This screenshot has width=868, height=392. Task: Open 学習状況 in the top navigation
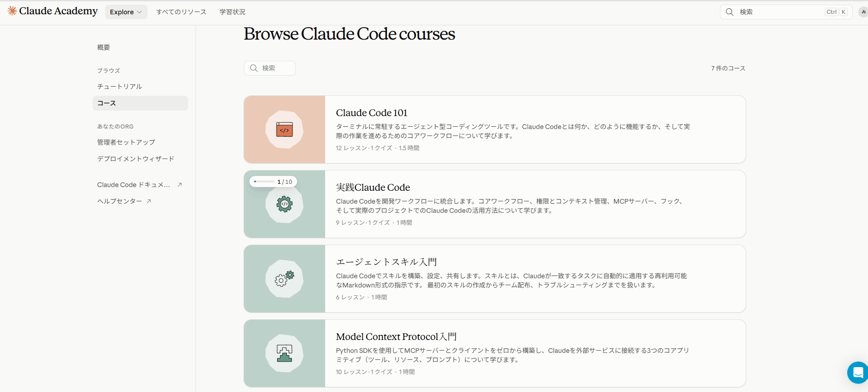[232, 12]
